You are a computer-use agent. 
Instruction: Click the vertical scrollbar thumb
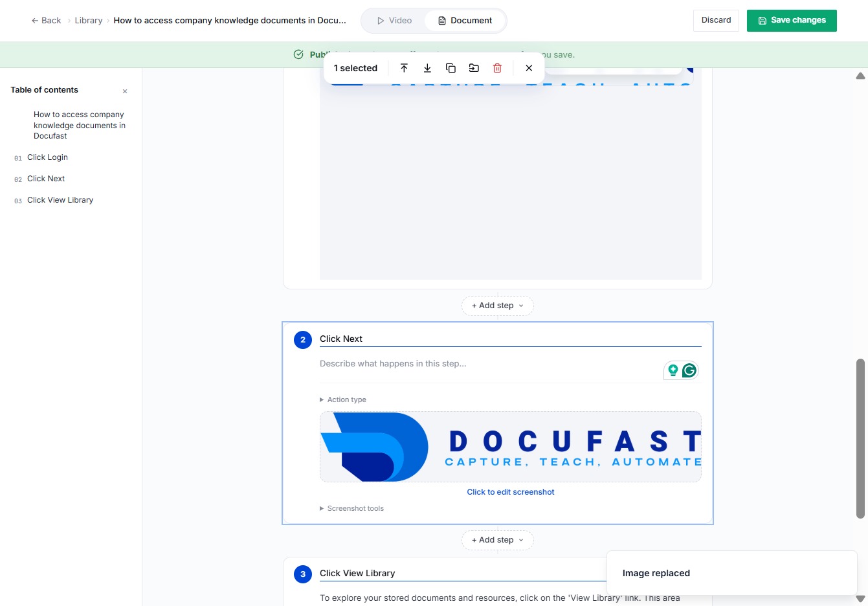[860, 438]
